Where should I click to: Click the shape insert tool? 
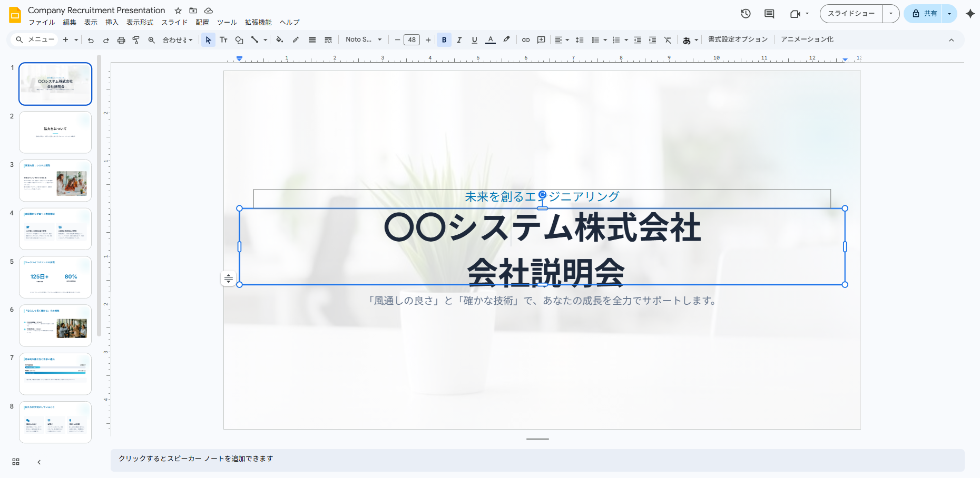(239, 40)
